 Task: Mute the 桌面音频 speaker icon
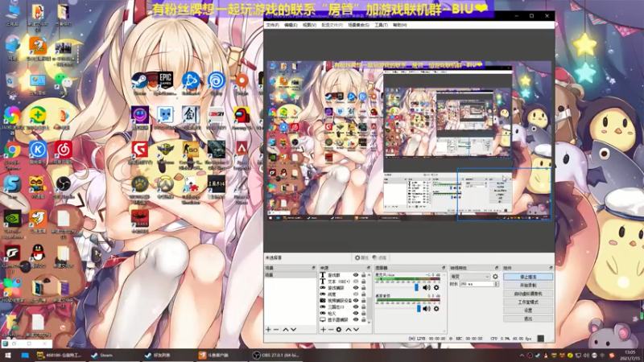(x=427, y=309)
